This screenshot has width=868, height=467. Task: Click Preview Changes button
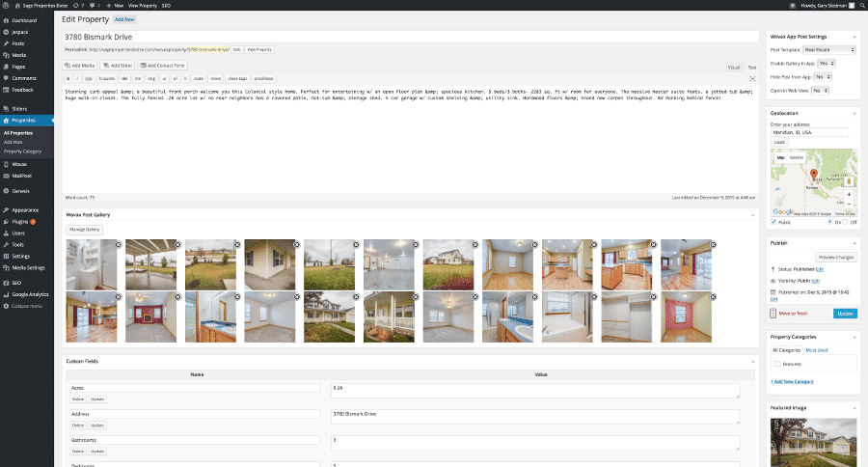point(836,257)
